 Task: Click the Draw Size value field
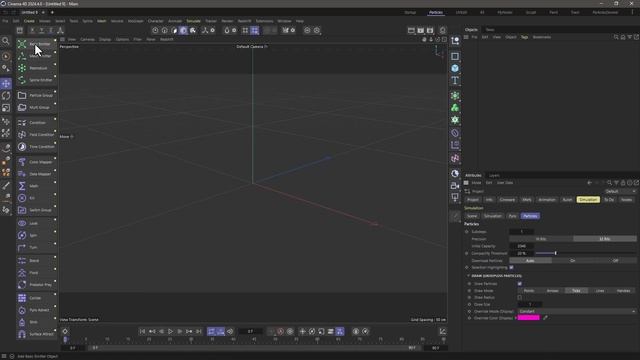pos(530,304)
